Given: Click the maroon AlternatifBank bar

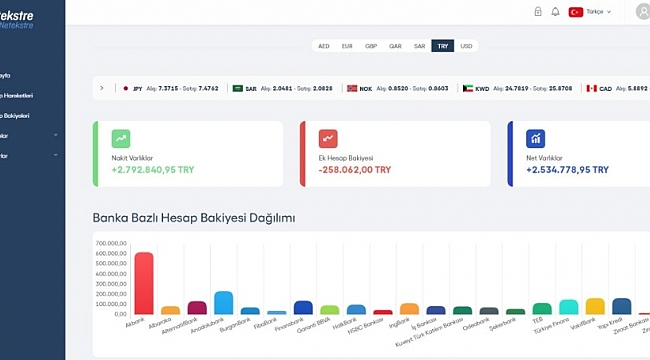Looking at the screenshot, I should click(x=197, y=308).
